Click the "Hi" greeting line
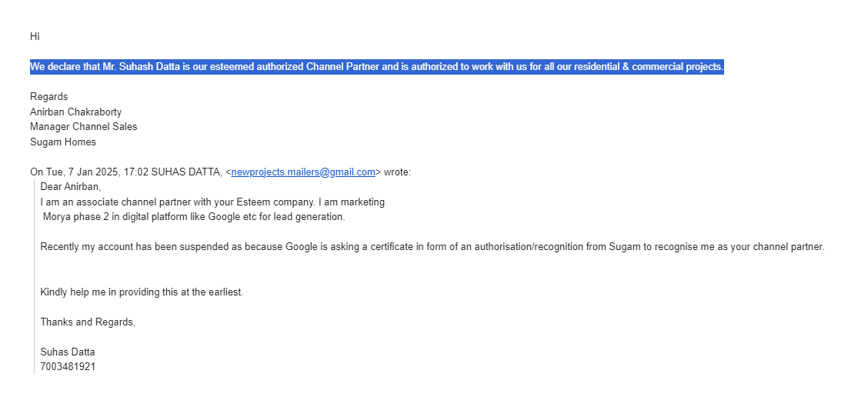The width and height of the screenshot is (868, 397). click(x=35, y=36)
